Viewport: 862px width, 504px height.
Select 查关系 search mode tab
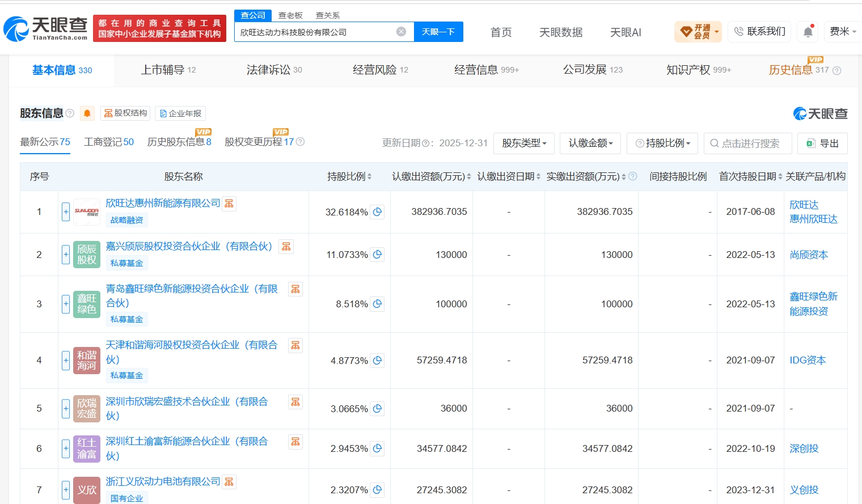click(328, 15)
